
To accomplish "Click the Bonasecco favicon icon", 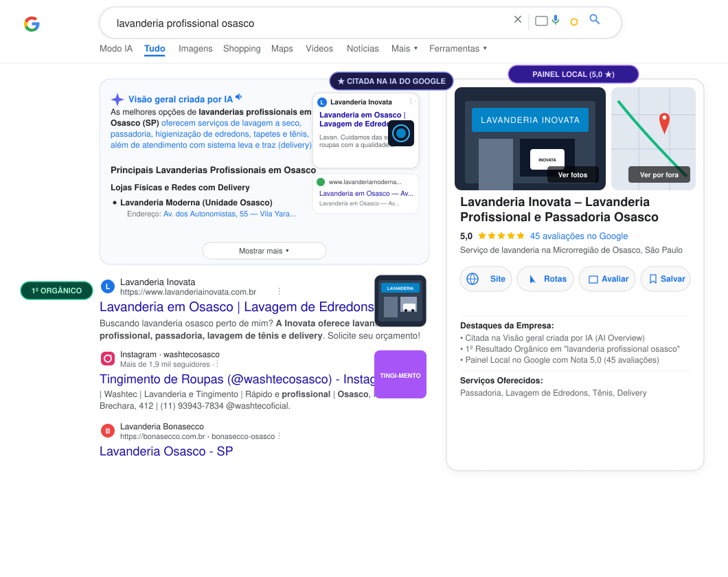I will tap(108, 431).
